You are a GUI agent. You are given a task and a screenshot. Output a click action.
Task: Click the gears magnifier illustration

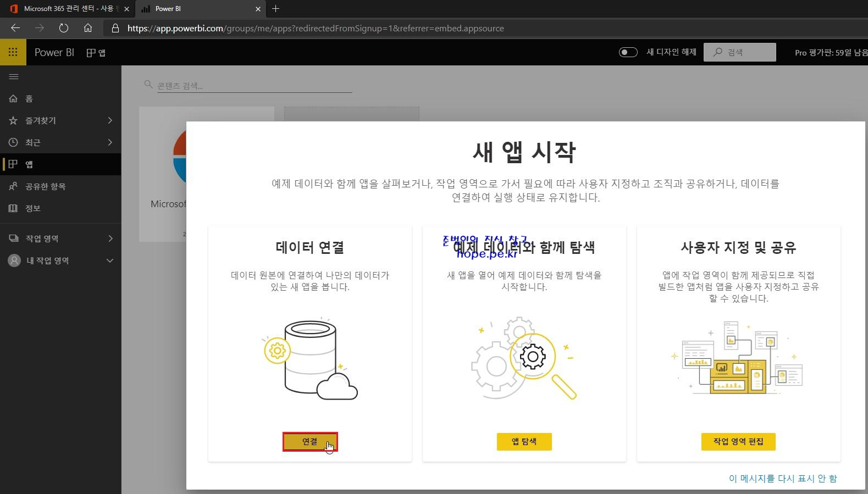click(524, 358)
